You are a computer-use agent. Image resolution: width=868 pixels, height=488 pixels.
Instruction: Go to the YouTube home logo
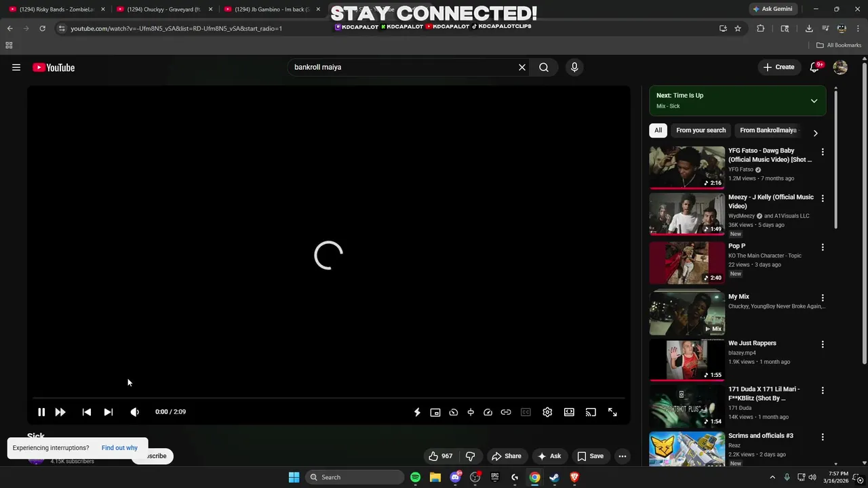tap(54, 67)
